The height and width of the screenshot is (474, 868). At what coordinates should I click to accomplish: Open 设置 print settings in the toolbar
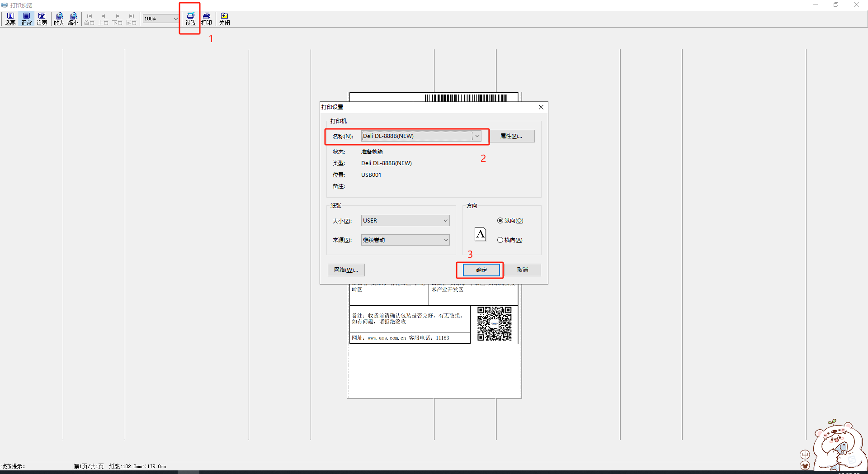click(x=190, y=19)
